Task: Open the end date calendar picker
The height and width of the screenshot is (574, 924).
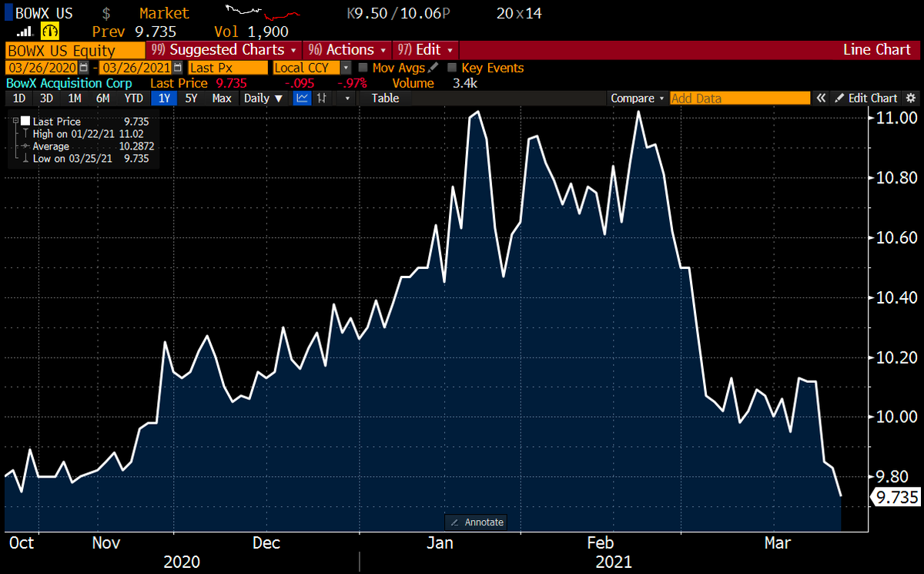Action: point(179,68)
